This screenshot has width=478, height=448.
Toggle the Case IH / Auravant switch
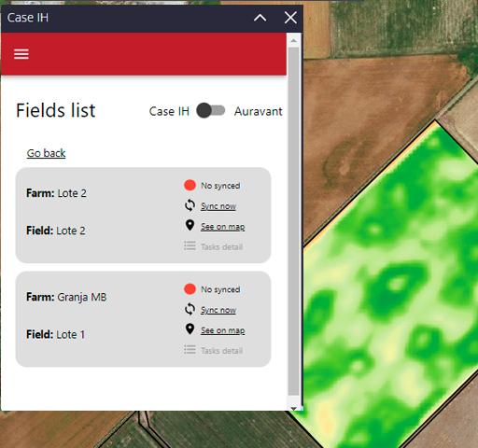211,110
